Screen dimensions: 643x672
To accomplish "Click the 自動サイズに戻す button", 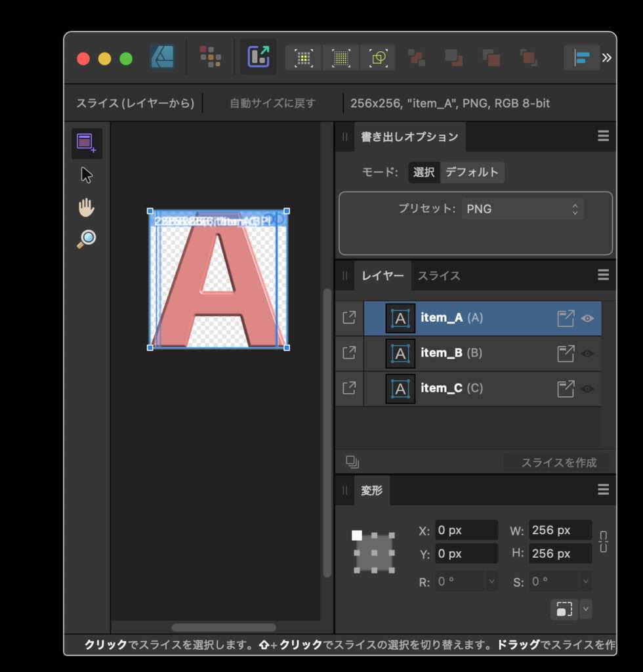I will [x=272, y=103].
